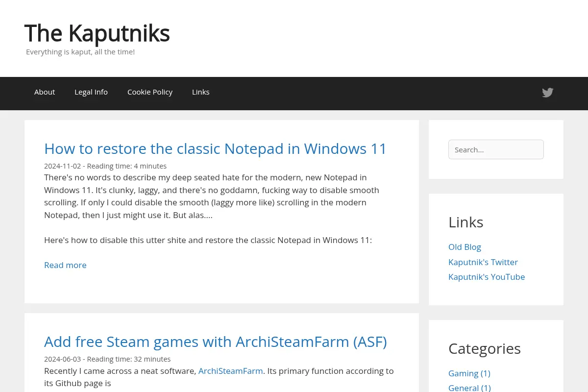
Task: Open Kaputnik's YouTube sidebar link
Action: coord(487,277)
